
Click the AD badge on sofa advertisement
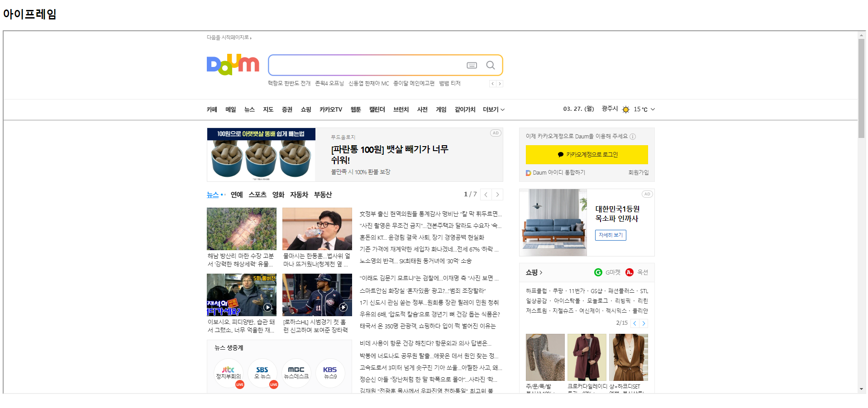(x=647, y=194)
